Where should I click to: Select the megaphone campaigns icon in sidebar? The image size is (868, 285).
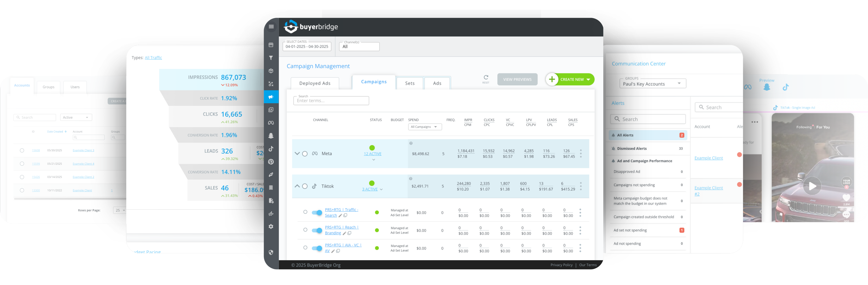tap(271, 97)
